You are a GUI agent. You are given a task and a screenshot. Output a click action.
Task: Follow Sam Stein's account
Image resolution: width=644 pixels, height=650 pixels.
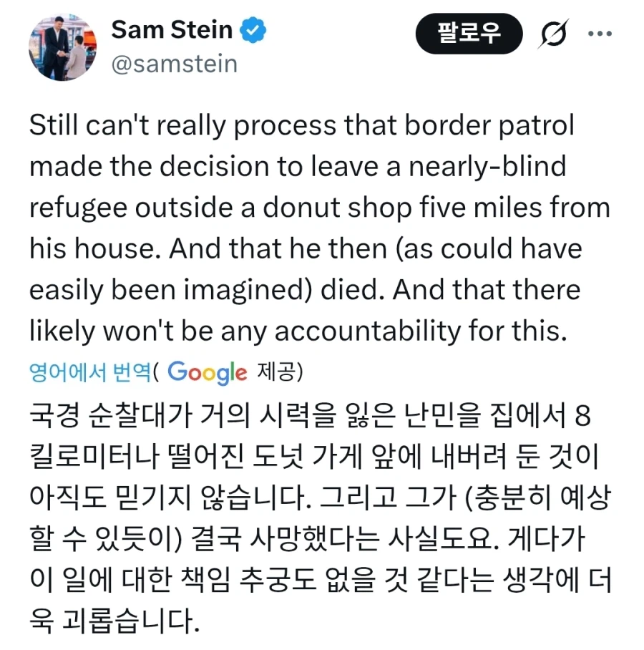(469, 33)
